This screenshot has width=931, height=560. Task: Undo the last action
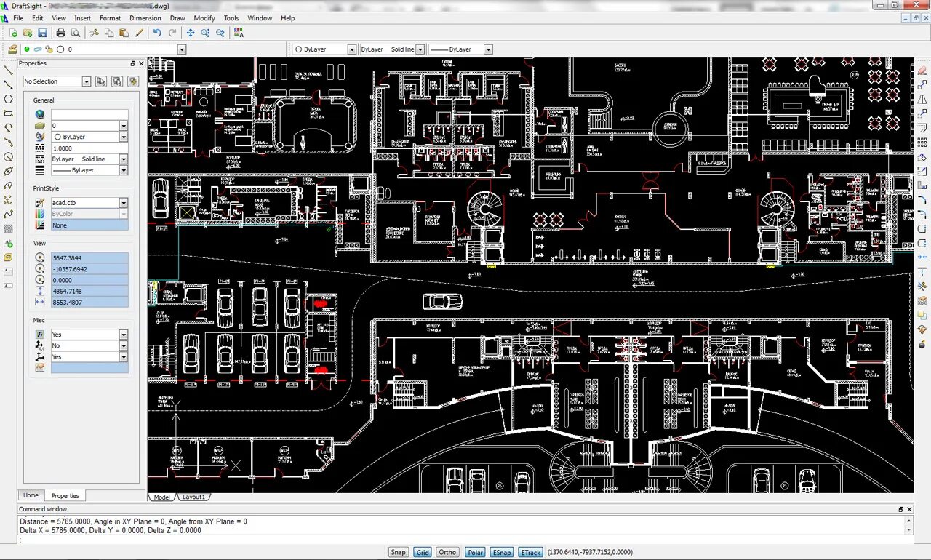point(157,33)
